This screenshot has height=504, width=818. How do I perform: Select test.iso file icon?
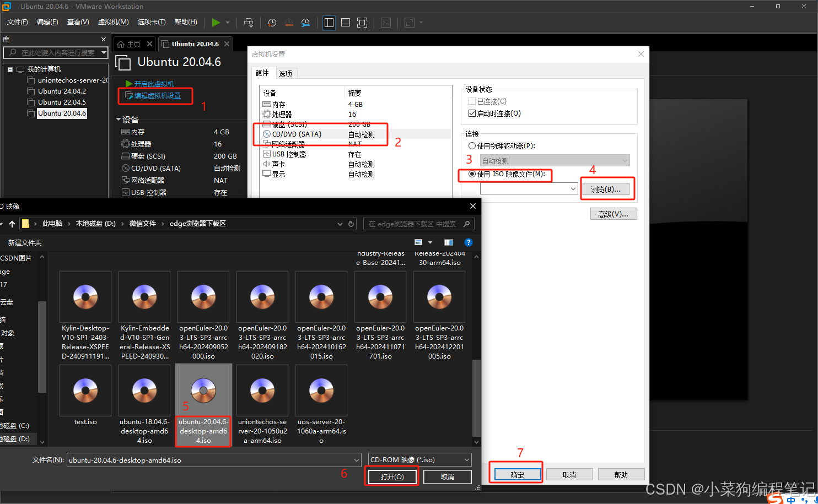(85, 391)
